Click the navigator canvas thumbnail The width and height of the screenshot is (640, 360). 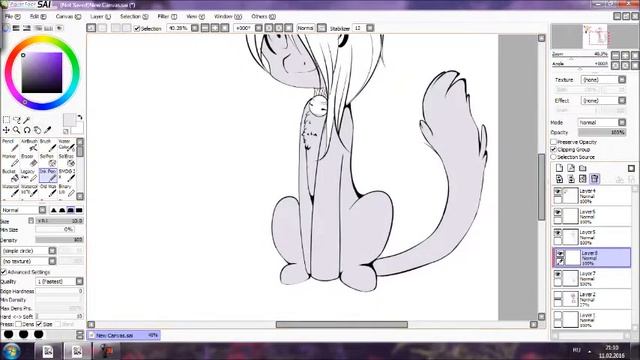[594, 36]
